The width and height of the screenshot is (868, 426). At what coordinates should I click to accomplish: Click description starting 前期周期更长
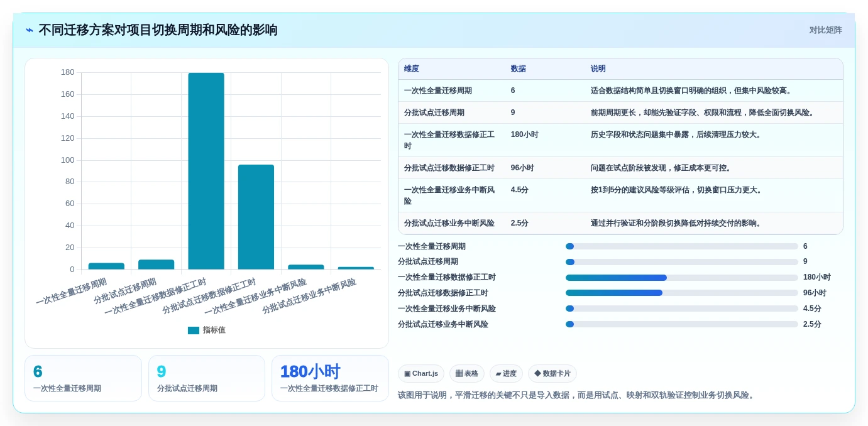tap(704, 113)
